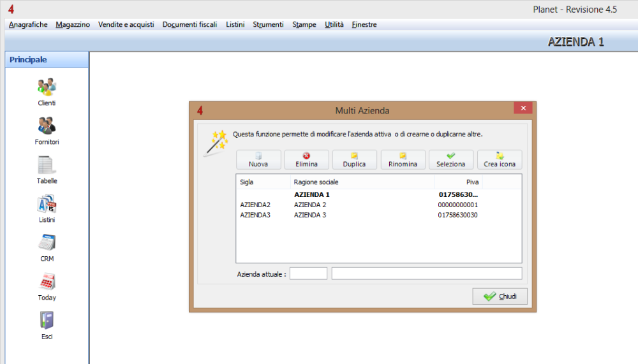Create a new company with Nuova
Image resolution: width=638 pixels, height=364 pixels.
(x=258, y=159)
